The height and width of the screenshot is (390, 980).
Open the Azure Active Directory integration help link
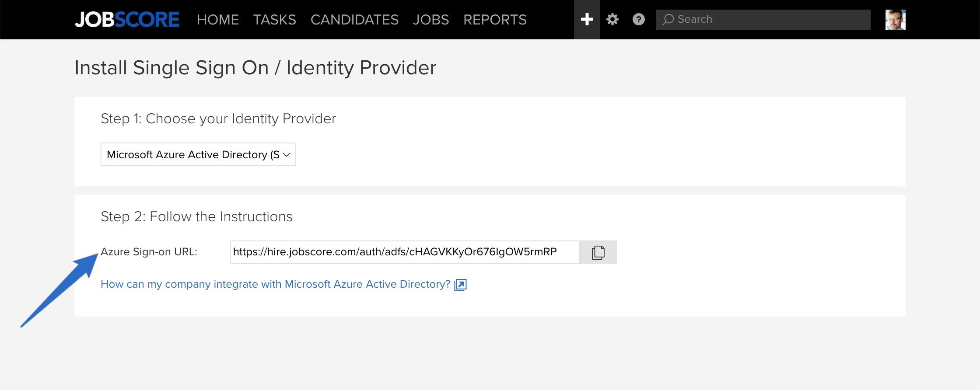click(x=276, y=284)
